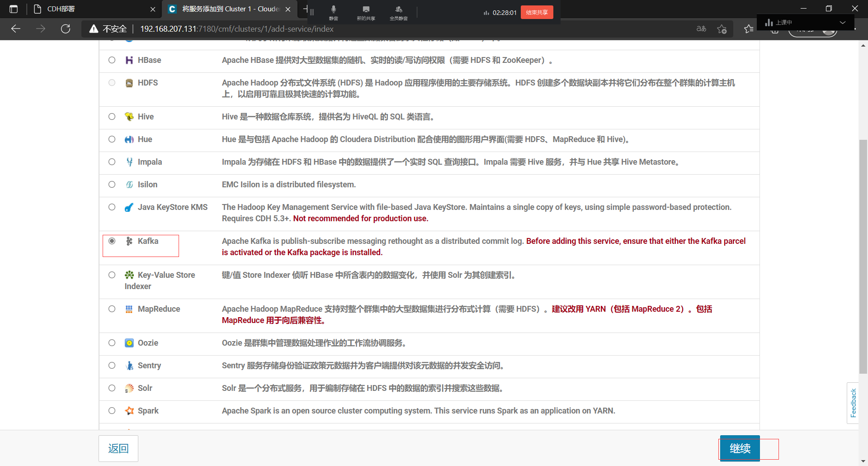868x466 pixels.
Task: Switch to the CDH部署 tab
Action: [90, 9]
